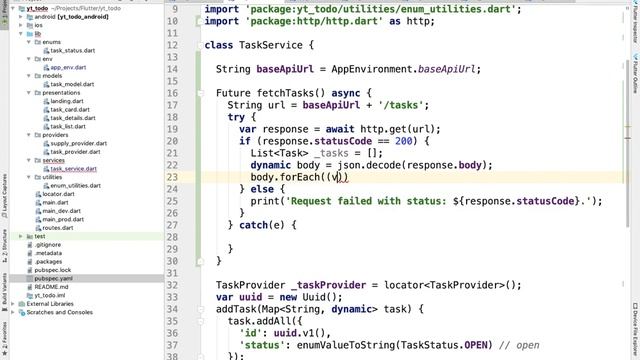Open the Device File Explorer side tab
This screenshot has width=640, height=360.
[x=635, y=330]
